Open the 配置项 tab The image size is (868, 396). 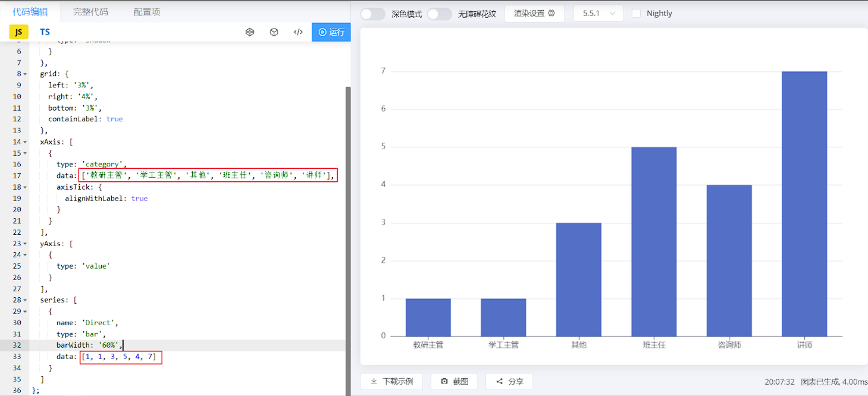[x=147, y=12]
